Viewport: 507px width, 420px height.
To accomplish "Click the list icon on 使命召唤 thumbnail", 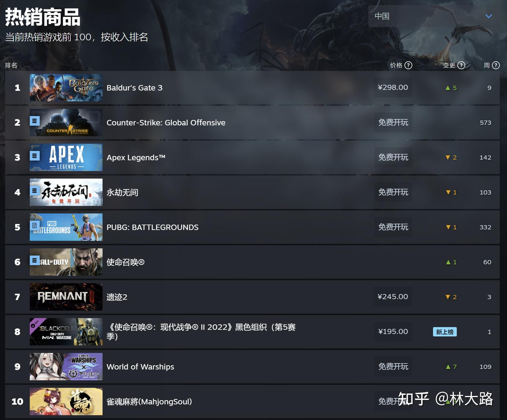I will pyautogui.click(x=35, y=260).
